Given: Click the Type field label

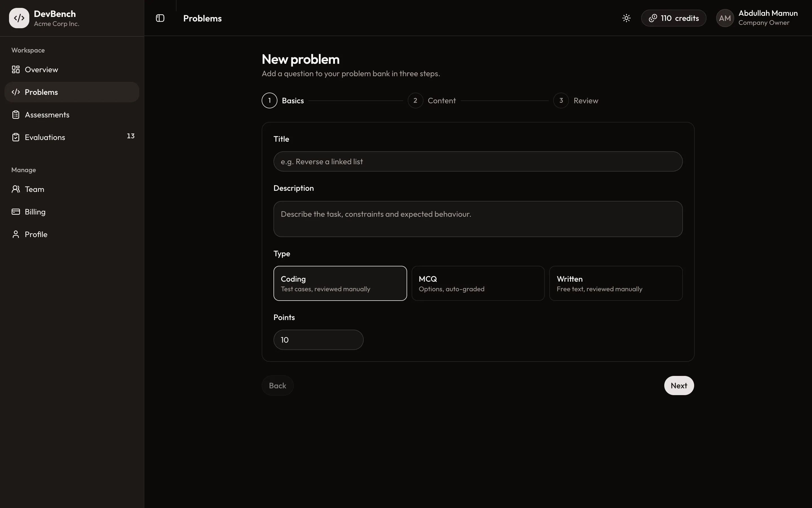Looking at the screenshot, I should click(281, 254).
